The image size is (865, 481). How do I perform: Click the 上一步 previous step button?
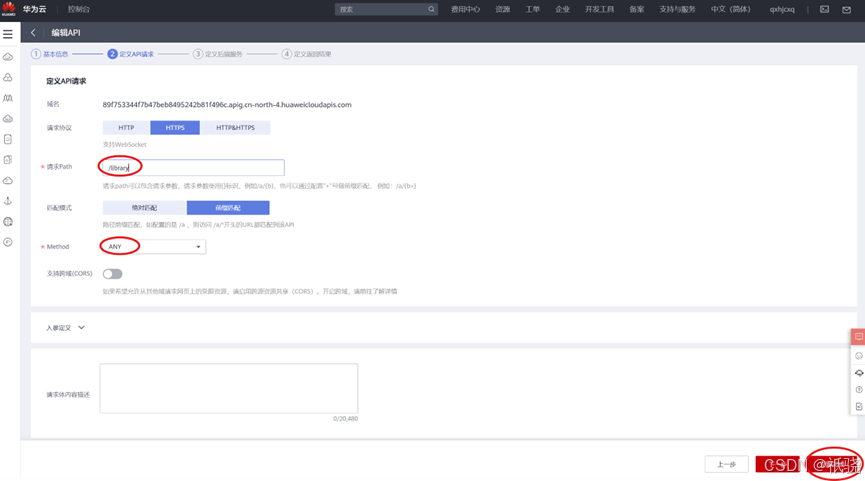tap(727, 464)
